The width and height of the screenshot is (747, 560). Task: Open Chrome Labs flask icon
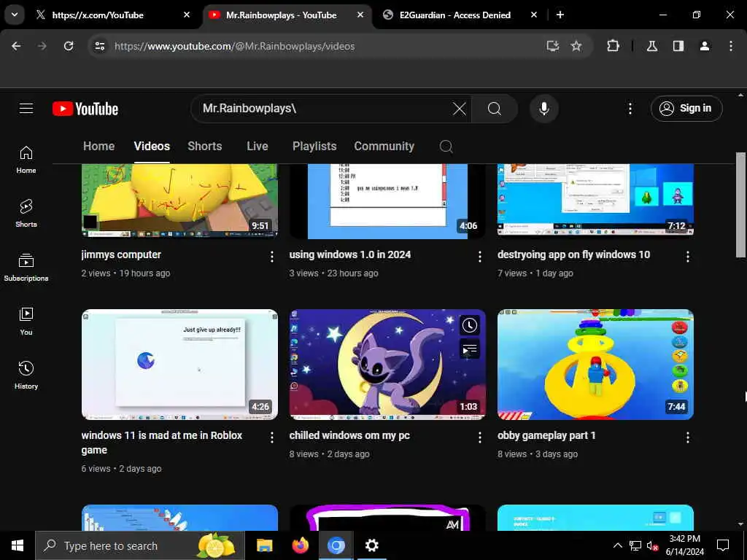(x=651, y=46)
